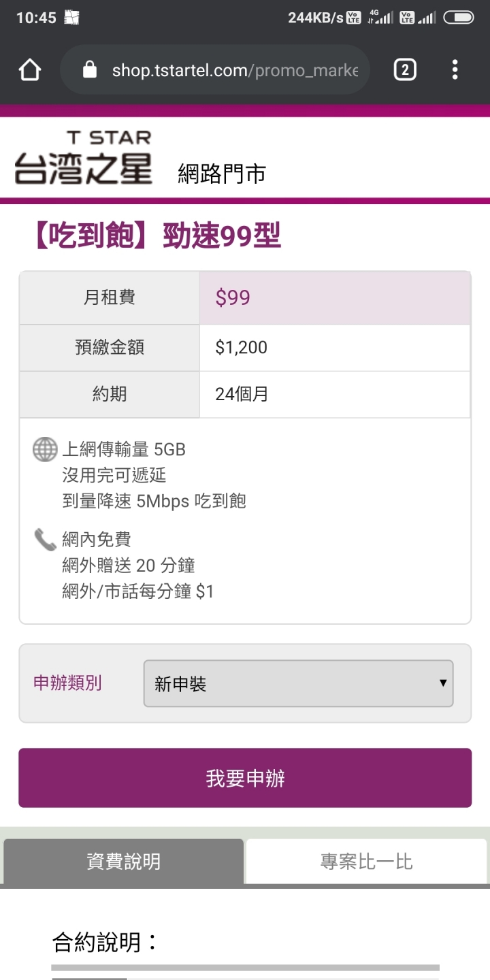The image size is (490, 980).
Task: Click the 網路門市 header link
Action: point(222,174)
